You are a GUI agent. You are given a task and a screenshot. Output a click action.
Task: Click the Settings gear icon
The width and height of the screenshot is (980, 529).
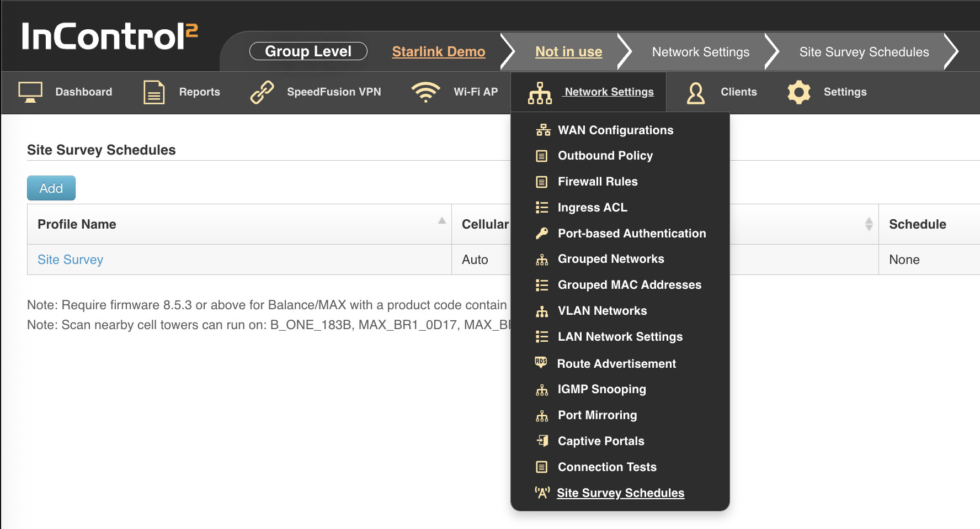point(798,92)
